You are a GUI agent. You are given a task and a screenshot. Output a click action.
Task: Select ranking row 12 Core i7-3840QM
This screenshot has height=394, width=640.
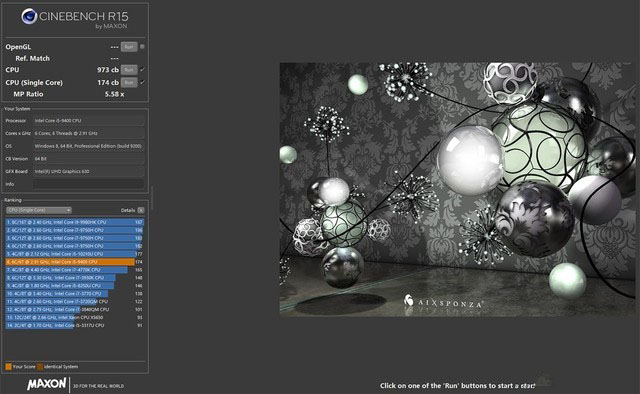pos(75,309)
